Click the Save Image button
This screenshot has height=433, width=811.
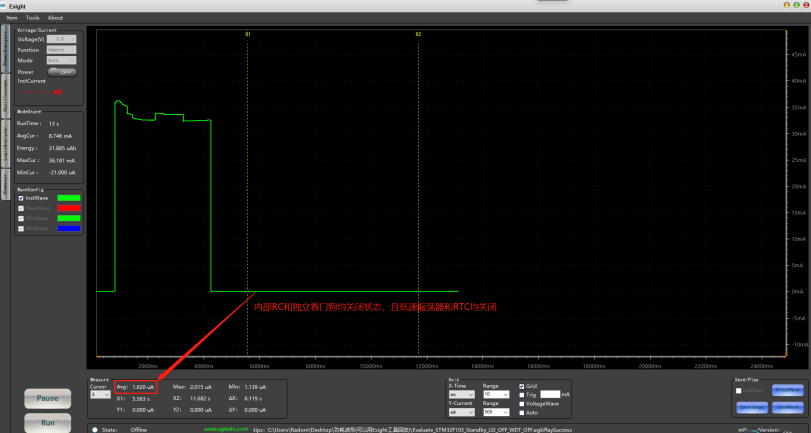point(752,407)
